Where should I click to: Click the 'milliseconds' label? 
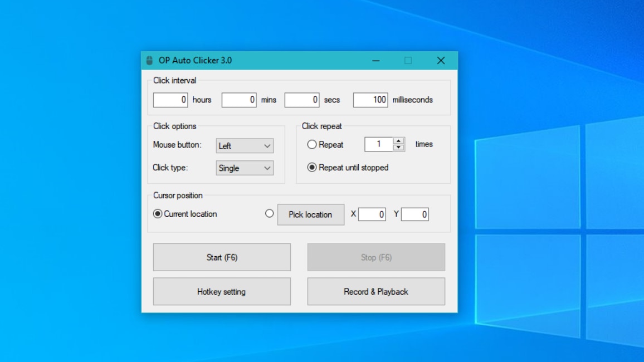tap(412, 100)
